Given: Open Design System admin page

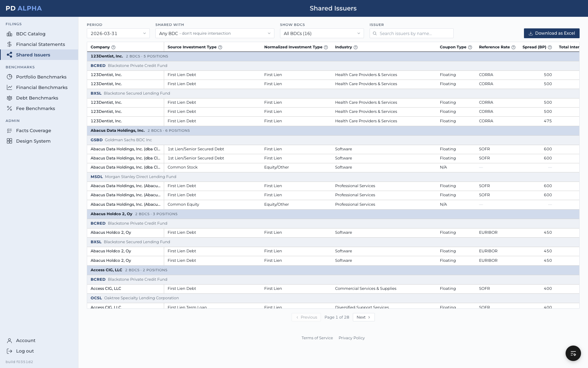Looking at the screenshot, I should pos(39,141).
